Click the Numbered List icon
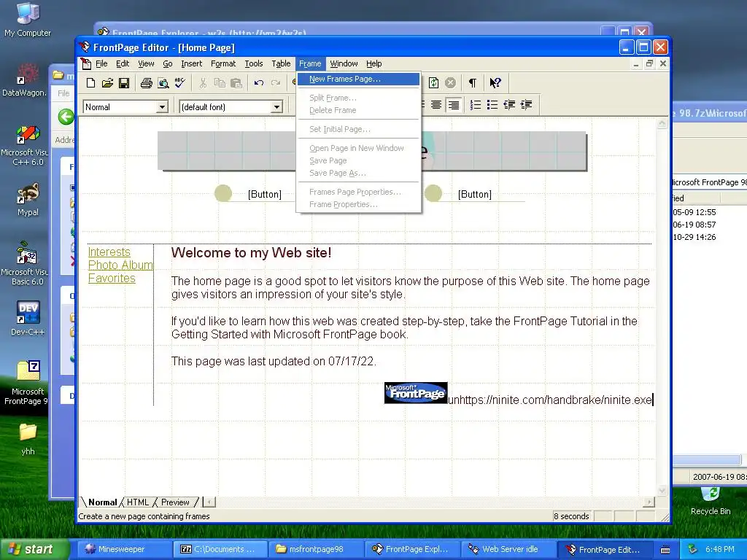Screen dimensions: 747x560 [x=476, y=105]
